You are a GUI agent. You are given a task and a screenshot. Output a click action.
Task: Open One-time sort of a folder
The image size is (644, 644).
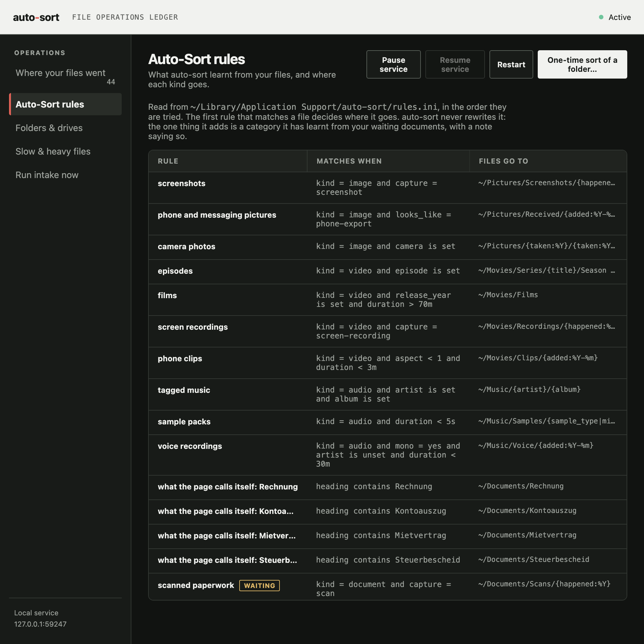(x=582, y=64)
